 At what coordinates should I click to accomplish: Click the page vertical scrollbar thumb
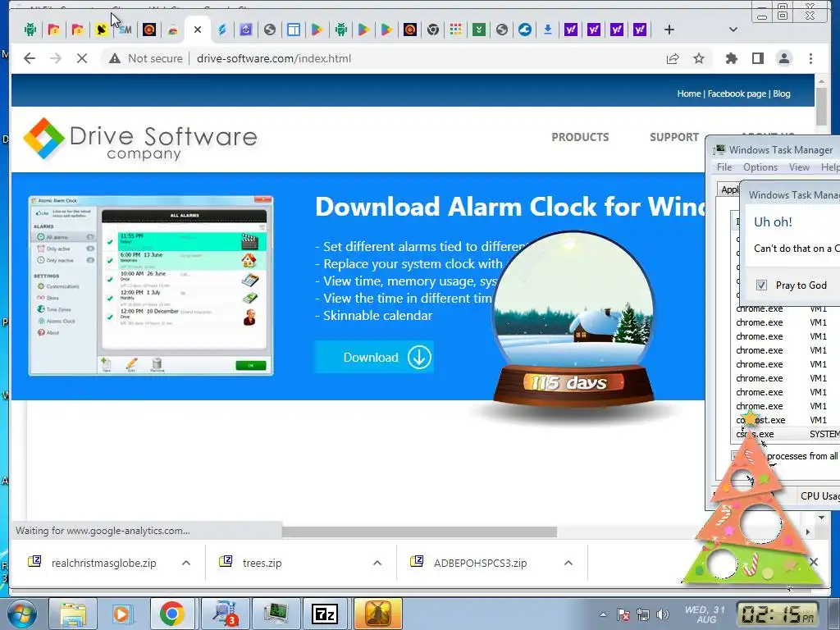[821, 106]
